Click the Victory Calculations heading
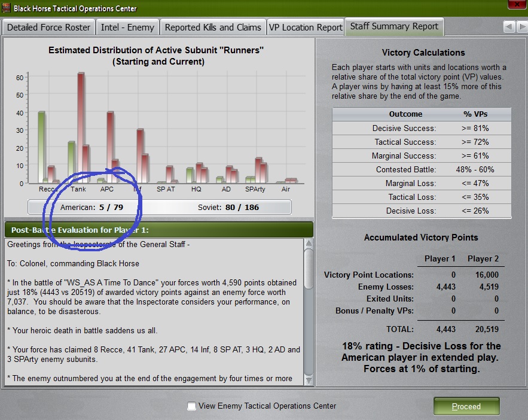The width and height of the screenshot is (528, 420). tap(423, 53)
